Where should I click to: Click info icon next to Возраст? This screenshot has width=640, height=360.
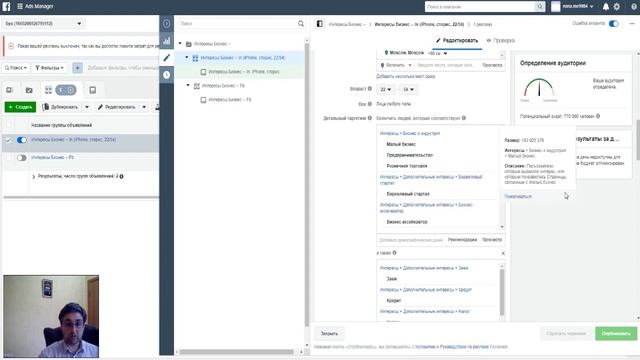370,89
